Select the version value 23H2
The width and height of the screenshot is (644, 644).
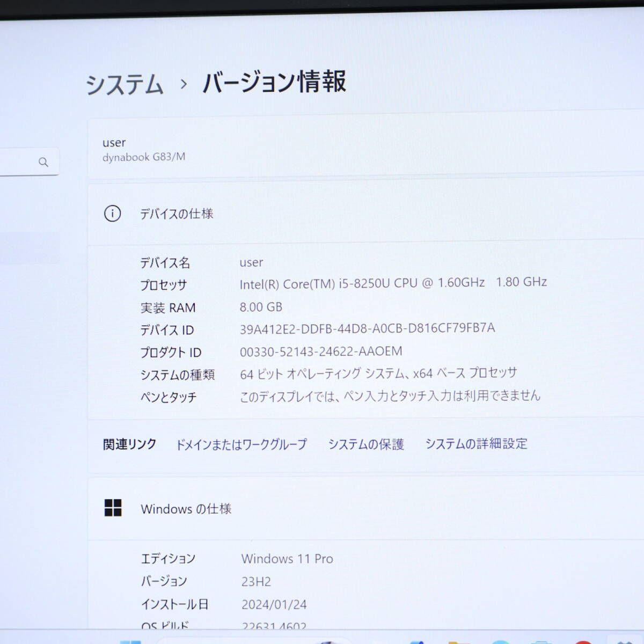pyautogui.click(x=256, y=582)
